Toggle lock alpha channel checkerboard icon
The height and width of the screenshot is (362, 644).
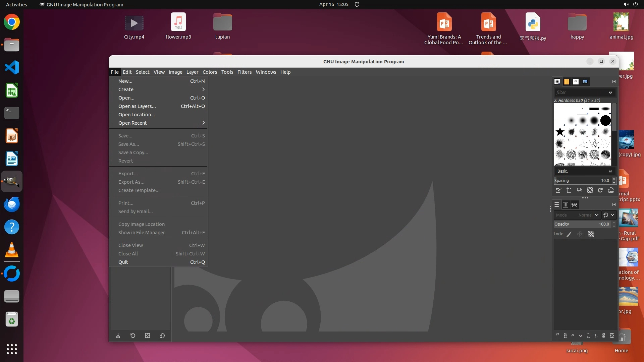591,234
